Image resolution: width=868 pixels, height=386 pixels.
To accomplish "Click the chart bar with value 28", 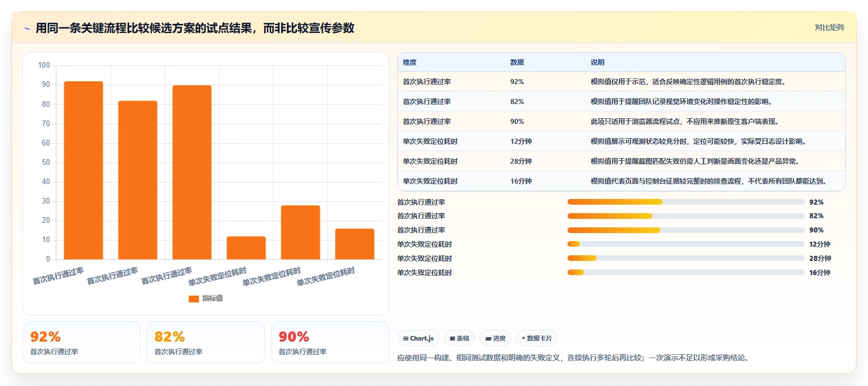I will point(301,233).
